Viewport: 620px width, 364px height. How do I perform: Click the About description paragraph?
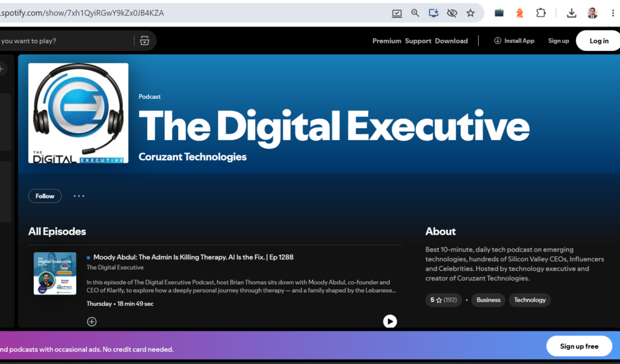point(515,264)
